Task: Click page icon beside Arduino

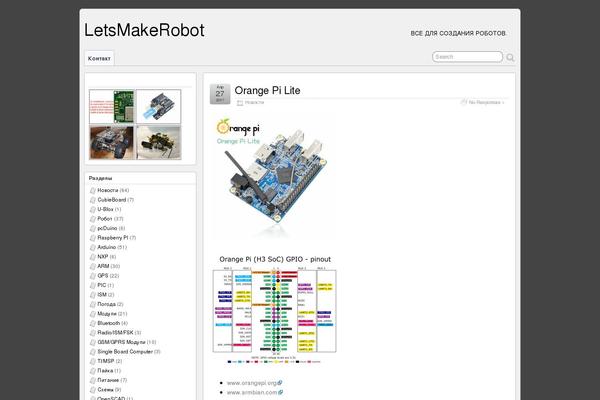Action: click(x=93, y=247)
